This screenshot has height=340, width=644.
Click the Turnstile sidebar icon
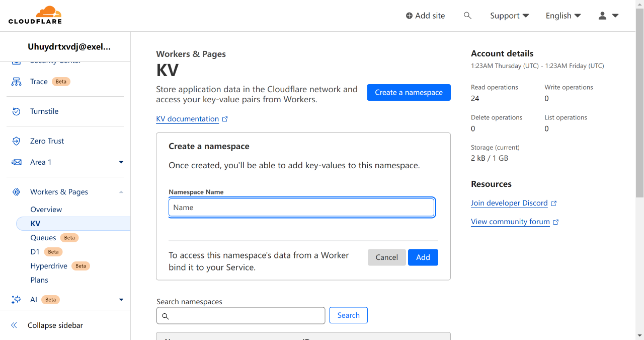16,111
